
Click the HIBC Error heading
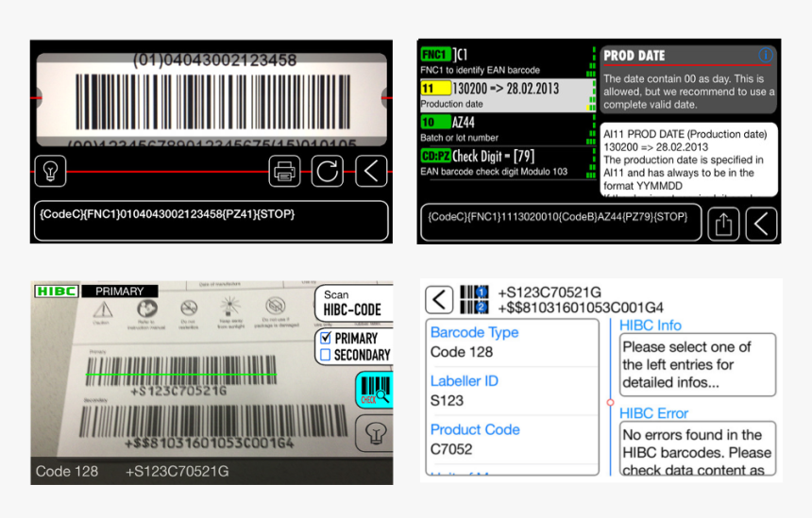click(653, 413)
